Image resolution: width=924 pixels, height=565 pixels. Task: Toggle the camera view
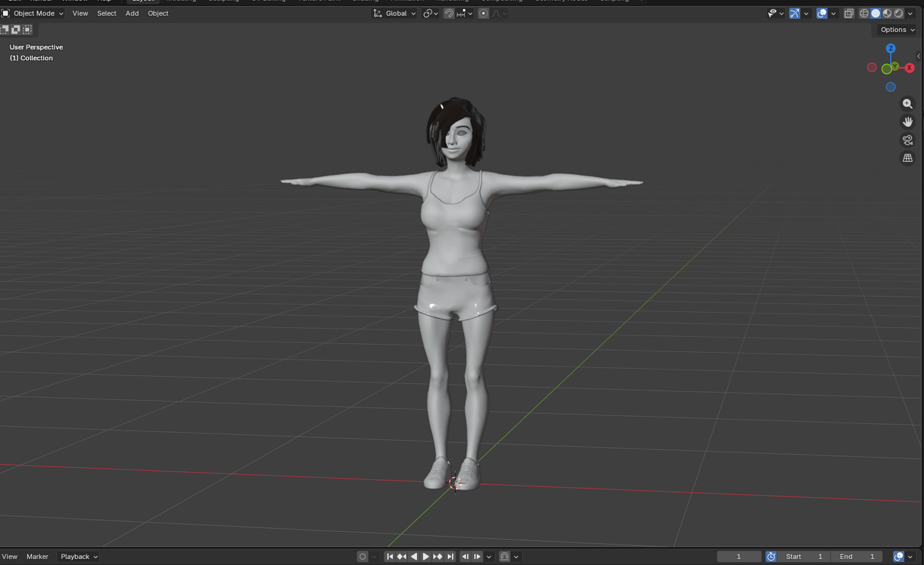click(x=907, y=140)
